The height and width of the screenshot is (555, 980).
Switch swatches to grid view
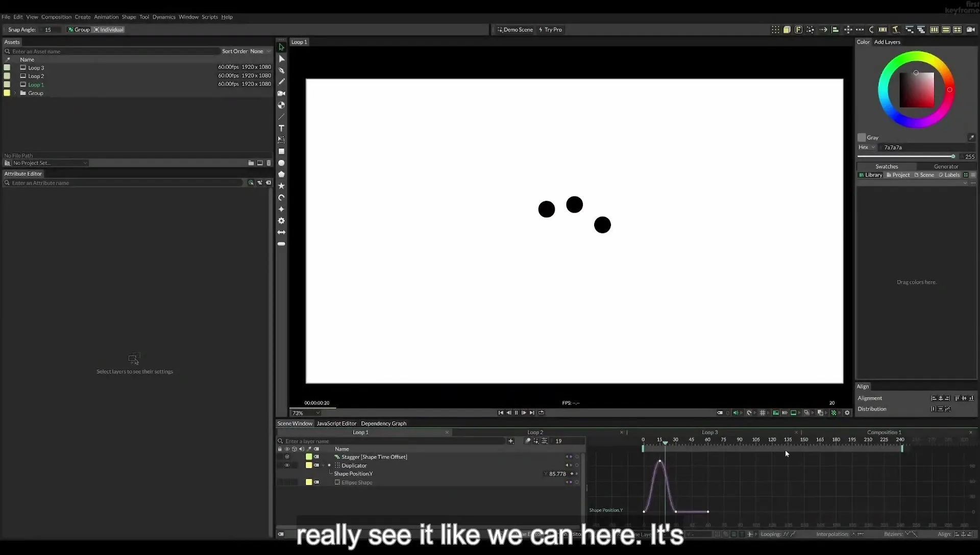click(x=966, y=175)
